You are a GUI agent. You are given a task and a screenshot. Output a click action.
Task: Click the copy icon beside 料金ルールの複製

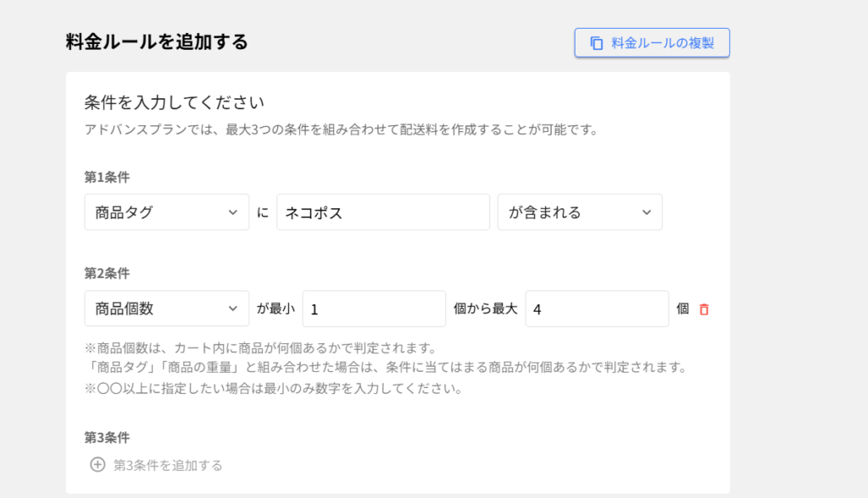pyautogui.click(x=597, y=43)
